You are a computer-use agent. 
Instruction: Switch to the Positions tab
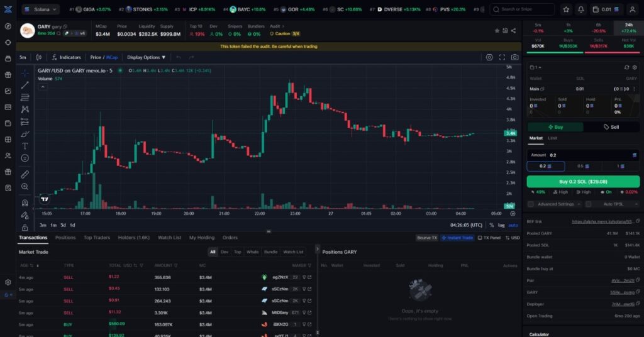coord(65,238)
